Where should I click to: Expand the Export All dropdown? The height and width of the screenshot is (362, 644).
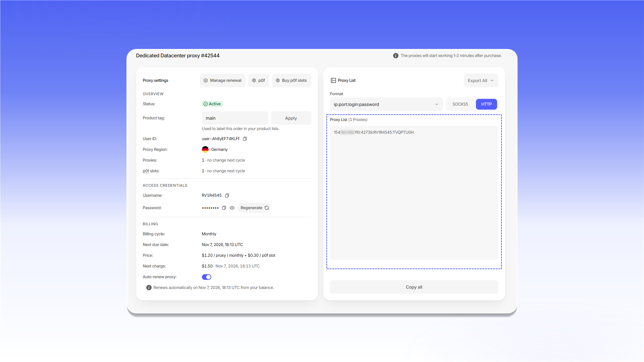point(481,80)
